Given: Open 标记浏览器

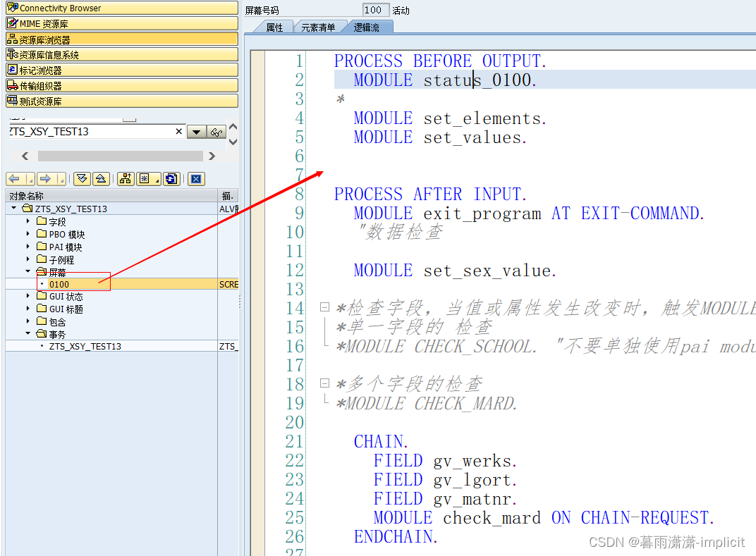Looking at the screenshot, I should coord(122,70).
